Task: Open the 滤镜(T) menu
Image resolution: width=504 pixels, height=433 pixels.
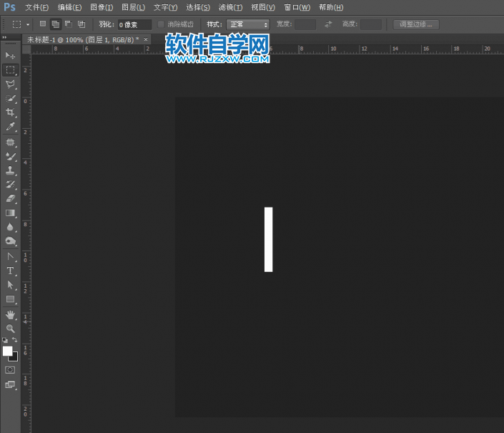Action: 230,7
